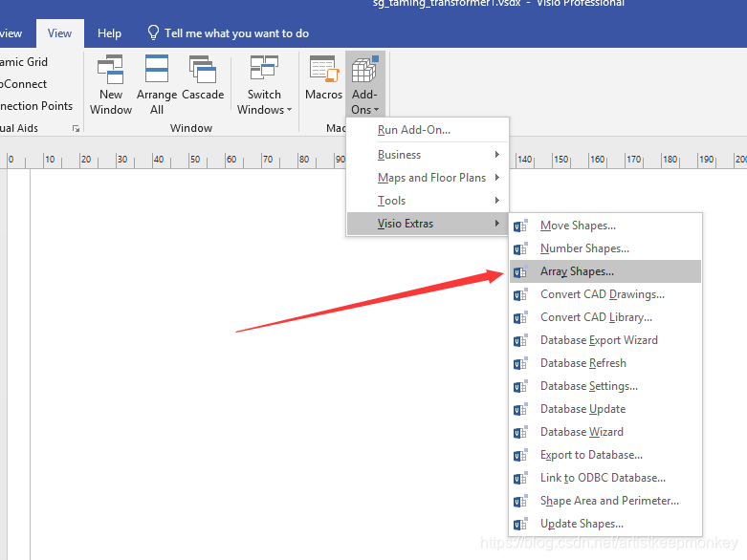Launch Database Wizard item

click(x=605, y=432)
